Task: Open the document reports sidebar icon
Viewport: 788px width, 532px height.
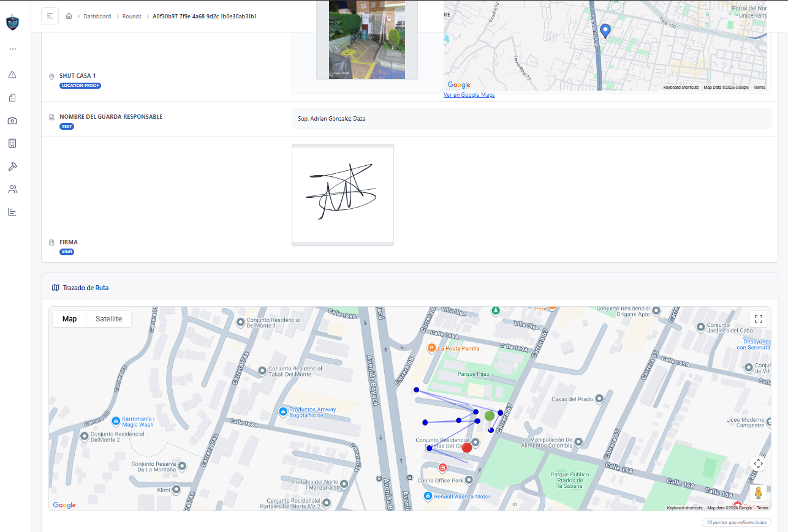Action: tap(12, 98)
